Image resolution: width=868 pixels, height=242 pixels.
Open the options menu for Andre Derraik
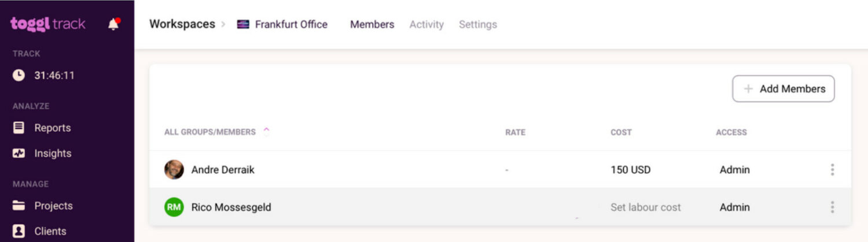(x=832, y=170)
